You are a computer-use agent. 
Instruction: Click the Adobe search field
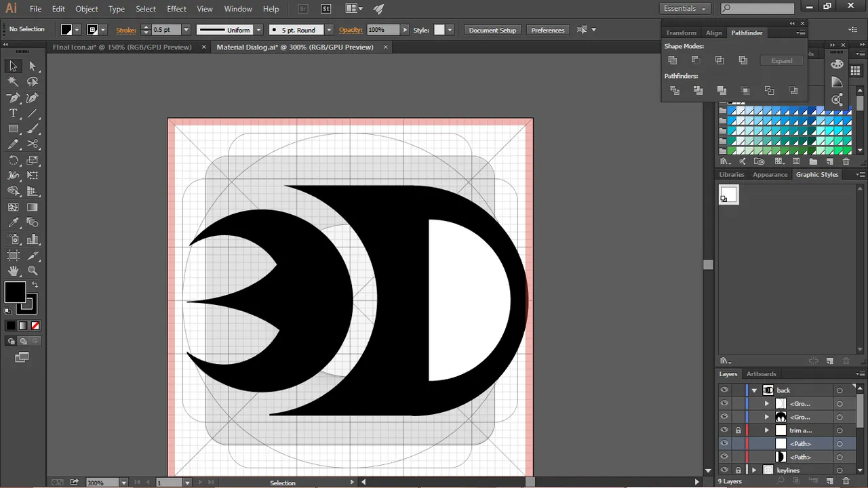click(757, 8)
